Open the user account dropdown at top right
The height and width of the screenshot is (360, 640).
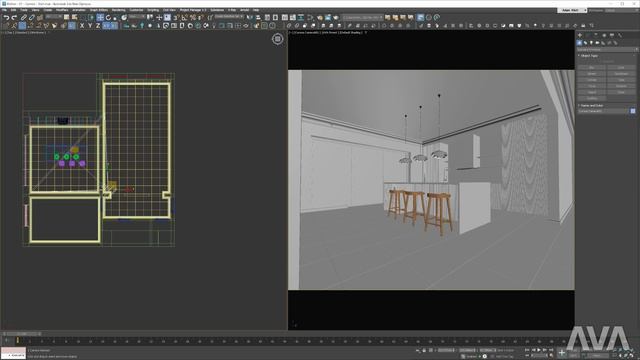pyautogui.click(x=572, y=10)
